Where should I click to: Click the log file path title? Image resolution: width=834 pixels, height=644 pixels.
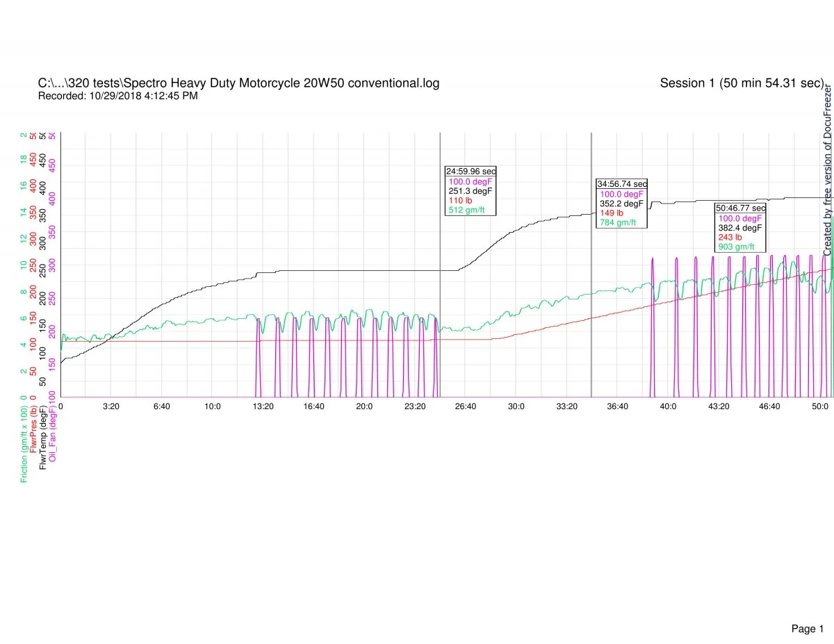238,83
